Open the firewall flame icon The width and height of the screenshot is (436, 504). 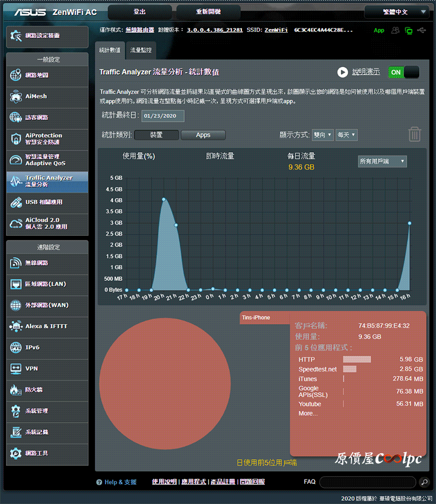pyautogui.click(x=16, y=390)
